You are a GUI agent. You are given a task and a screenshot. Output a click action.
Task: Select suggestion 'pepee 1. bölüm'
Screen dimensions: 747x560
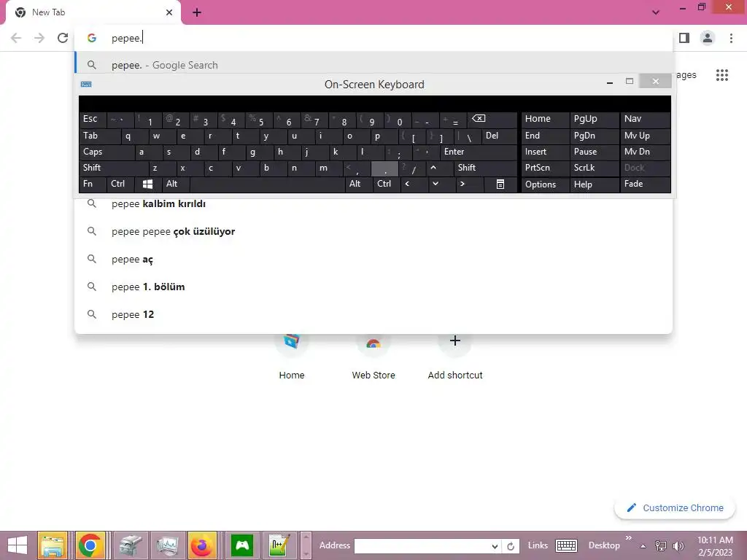(x=373, y=287)
